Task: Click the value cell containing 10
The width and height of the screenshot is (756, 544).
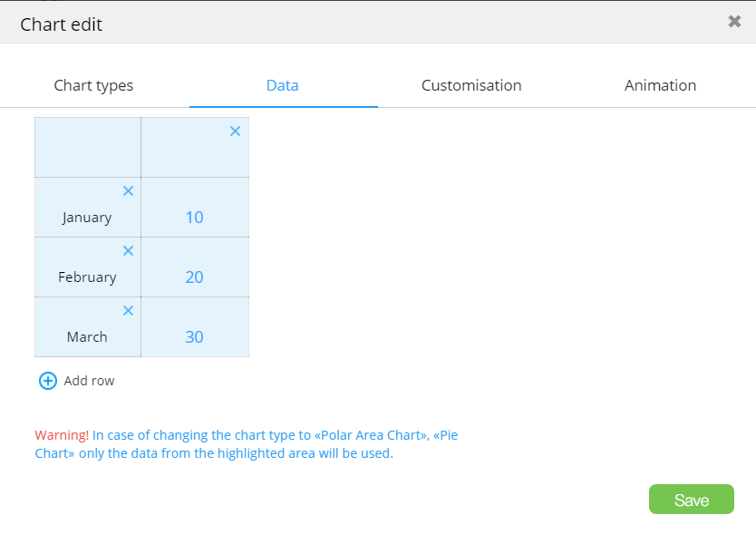Action: click(194, 218)
